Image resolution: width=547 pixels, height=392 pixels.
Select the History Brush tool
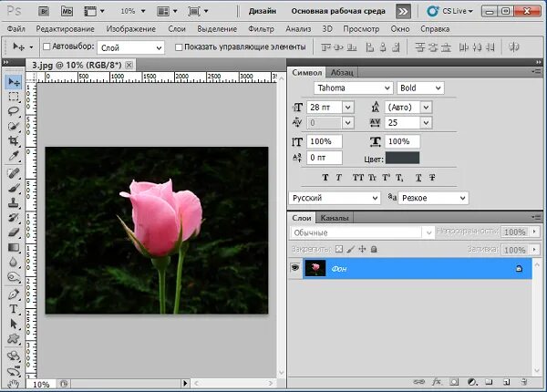[14, 218]
